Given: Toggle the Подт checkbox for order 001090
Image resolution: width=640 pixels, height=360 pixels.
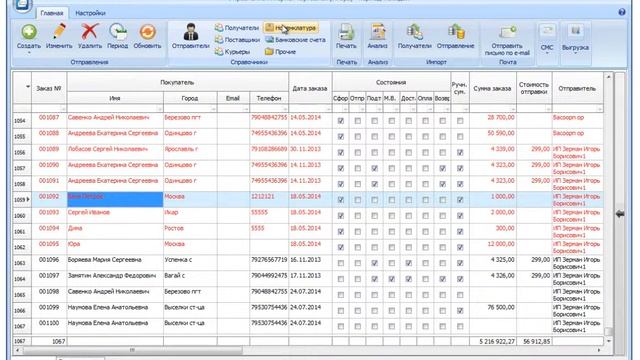Looking at the screenshot, I should (374, 168).
